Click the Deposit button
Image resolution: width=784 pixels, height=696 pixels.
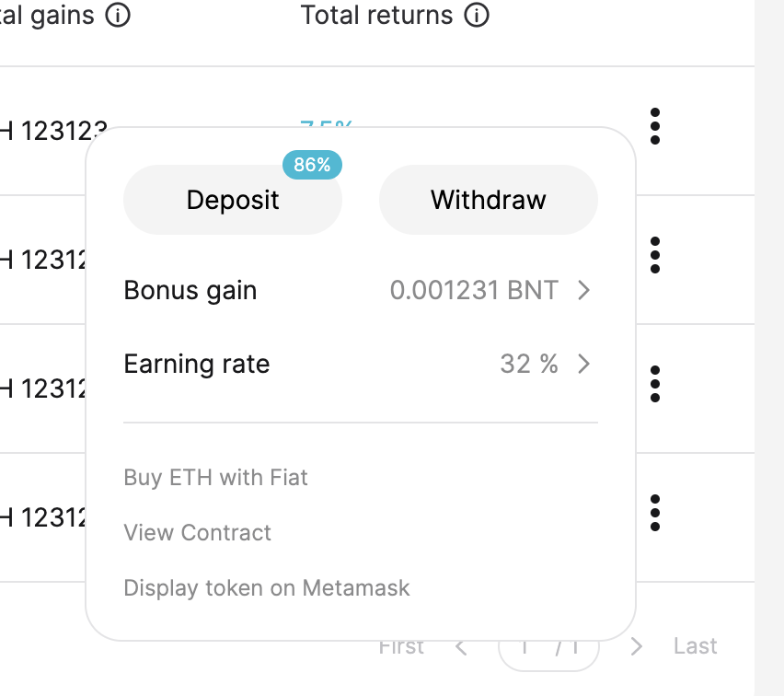coord(232,200)
